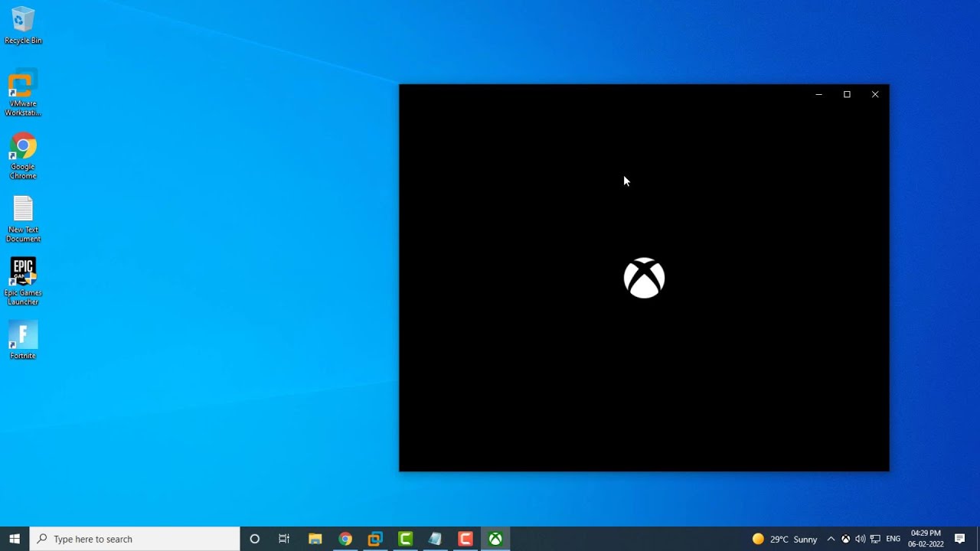The width and height of the screenshot is (980, 551).
Task: Open the network status tray icon
Action: pyautogui.click(x=875, y=539)
